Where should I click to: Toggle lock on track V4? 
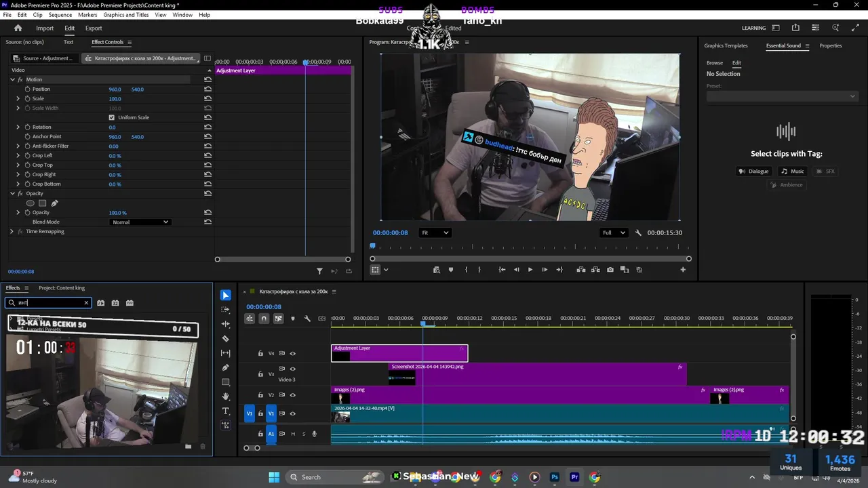click(x=260, y=353)
